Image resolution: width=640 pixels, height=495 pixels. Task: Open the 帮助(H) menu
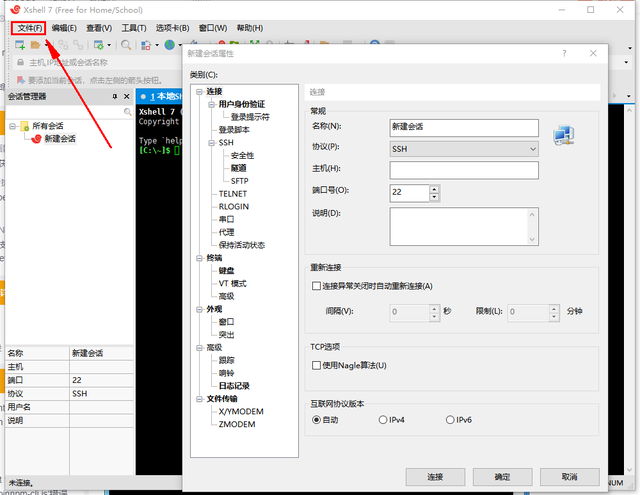(250, 28)
